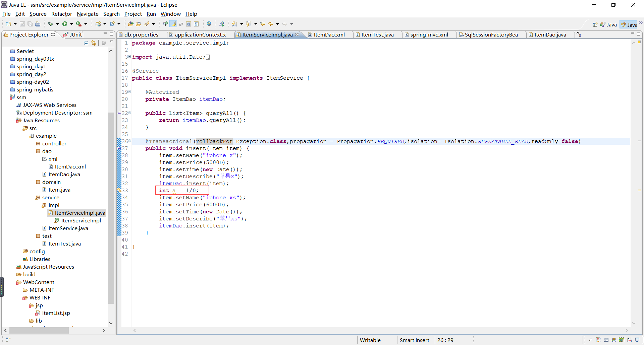Viewport: 644px width, 345px height.
Task: Switch to the spring-mvc.xml tab
Action: [x=429, y=34]
